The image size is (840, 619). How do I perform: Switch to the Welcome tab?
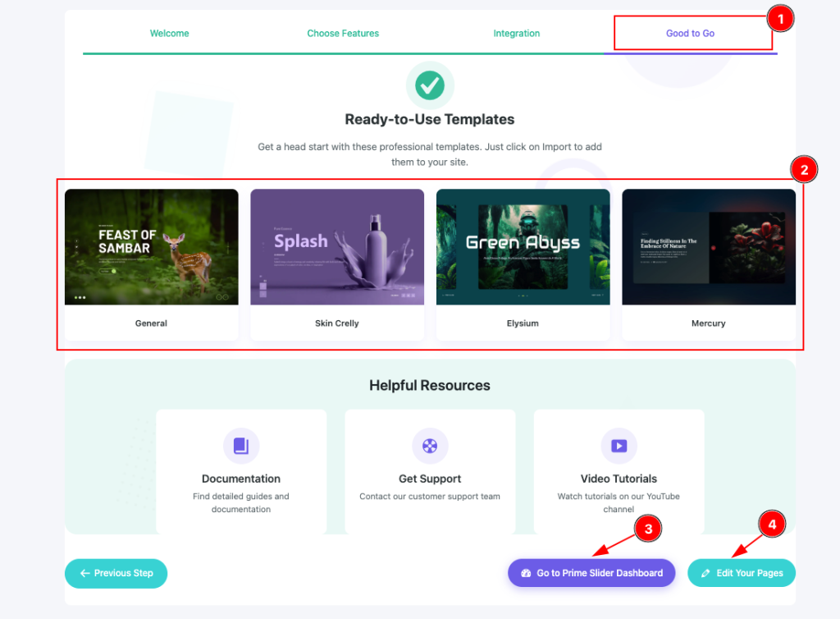click(x=169, y=34)
